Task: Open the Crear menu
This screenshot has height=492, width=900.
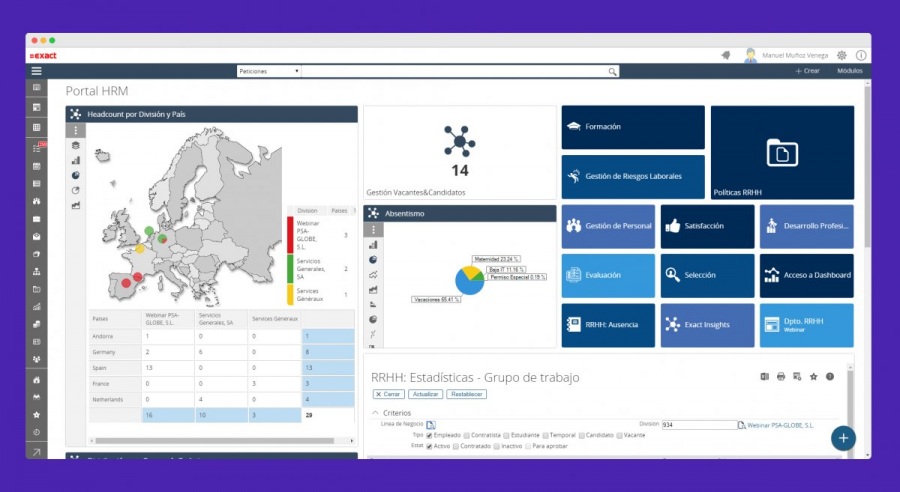Action: (808, 71)
